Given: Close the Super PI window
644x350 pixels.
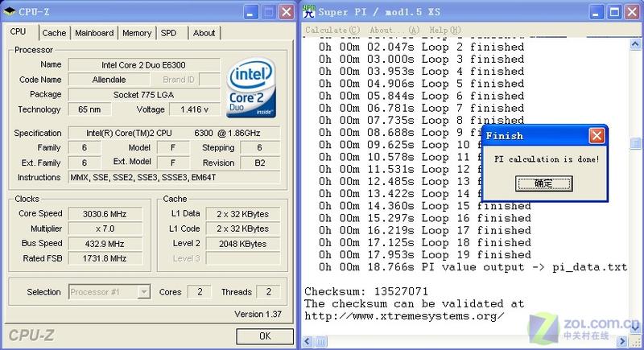Looking at the screenshot, I should [x=632, y=12].
